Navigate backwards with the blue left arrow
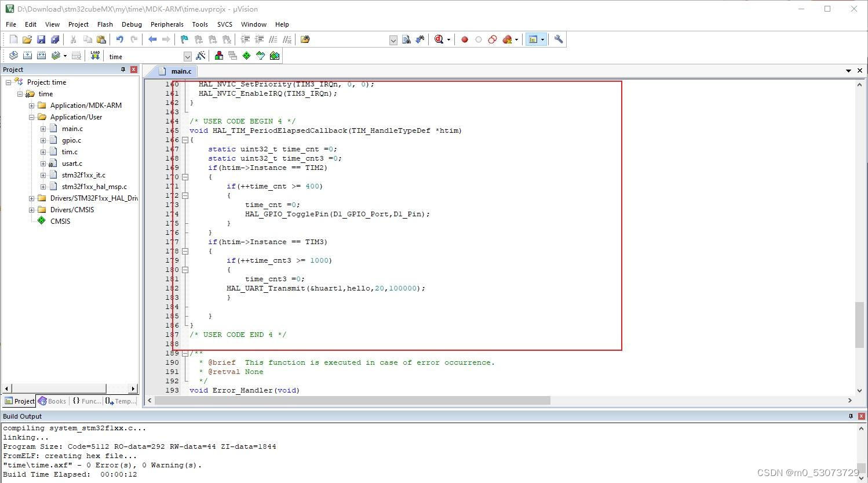This screenshot has width=868, height=483. coord(152,39)
